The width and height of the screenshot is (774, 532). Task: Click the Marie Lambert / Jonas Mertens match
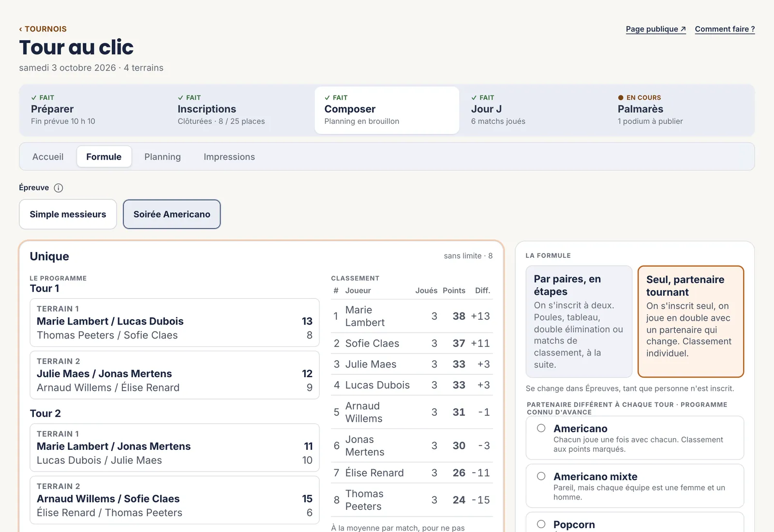point(175,448)
